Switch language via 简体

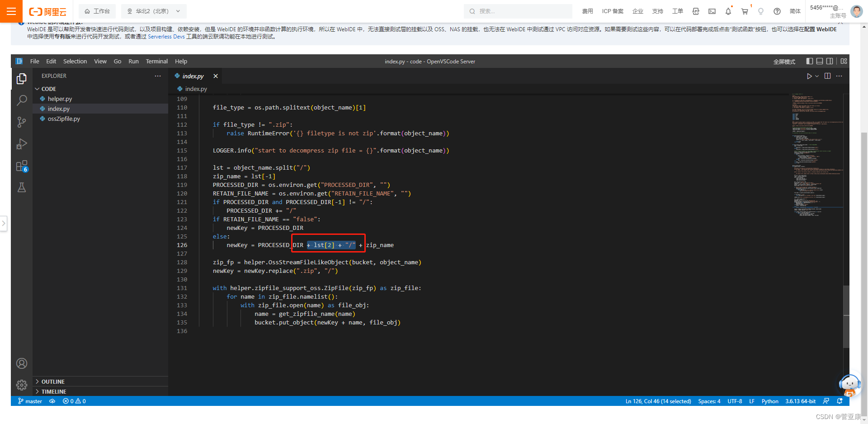[795, 11]
